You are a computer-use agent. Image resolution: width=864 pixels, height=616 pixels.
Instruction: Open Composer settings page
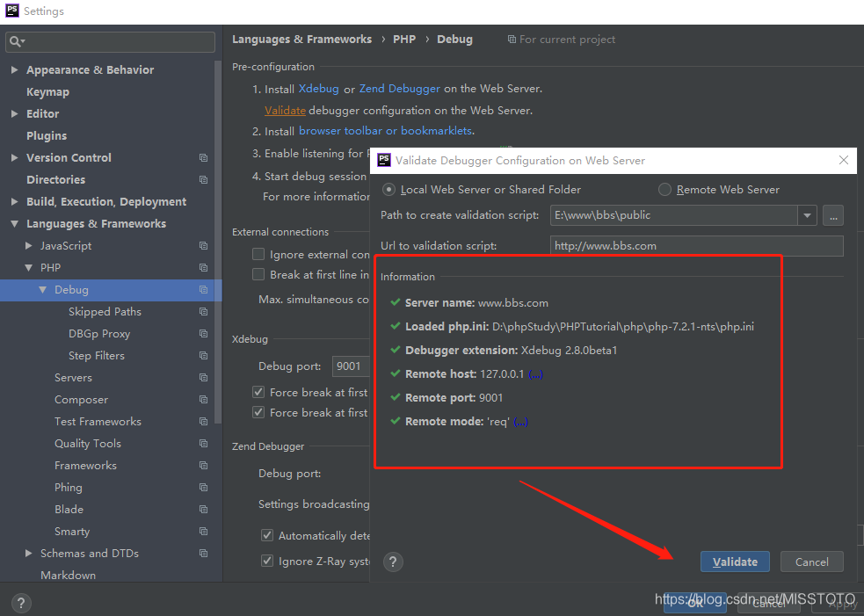tap(81, 400)
